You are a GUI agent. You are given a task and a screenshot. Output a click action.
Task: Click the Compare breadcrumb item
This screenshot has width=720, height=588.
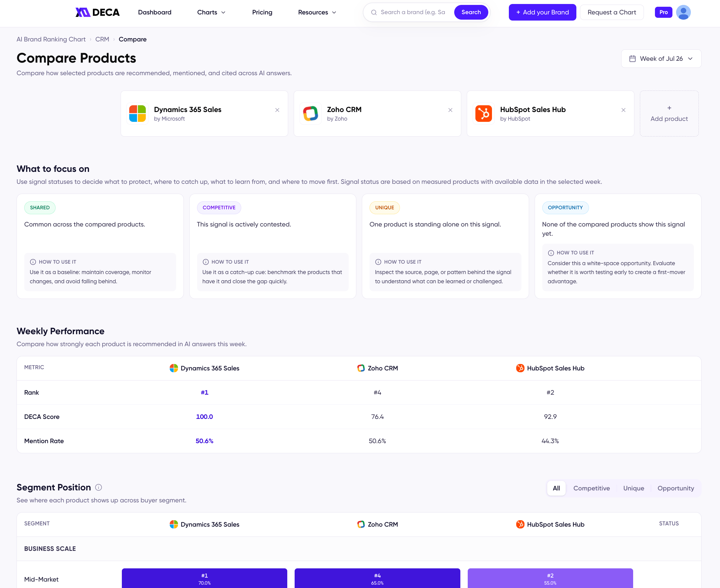(x=132, y=39)
